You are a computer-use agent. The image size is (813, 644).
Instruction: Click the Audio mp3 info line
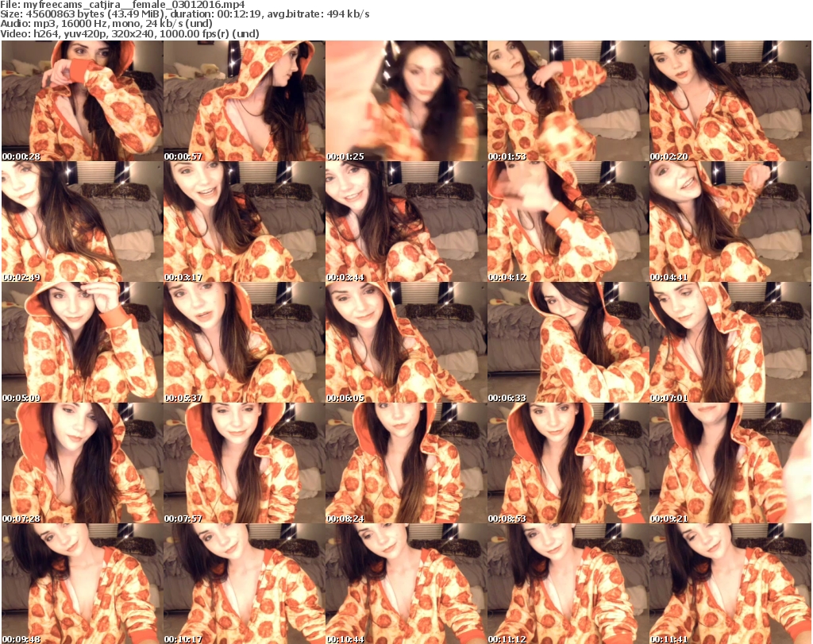[106, 24]
